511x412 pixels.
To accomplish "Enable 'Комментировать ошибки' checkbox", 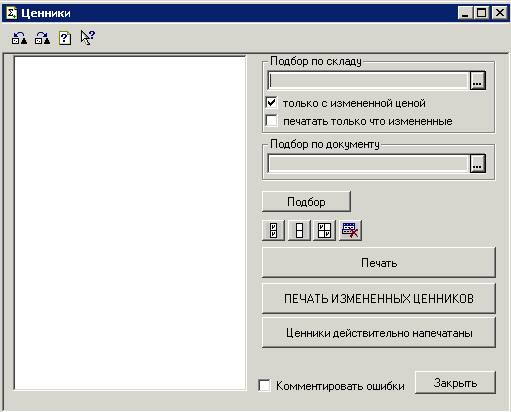I will (264, 386).
